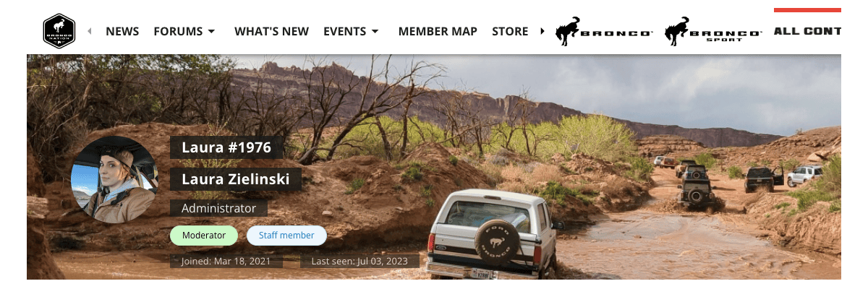This screenshot has height=289, width=868.
Task: Click the right scroll arrow after Store
Action: (543, 31)
